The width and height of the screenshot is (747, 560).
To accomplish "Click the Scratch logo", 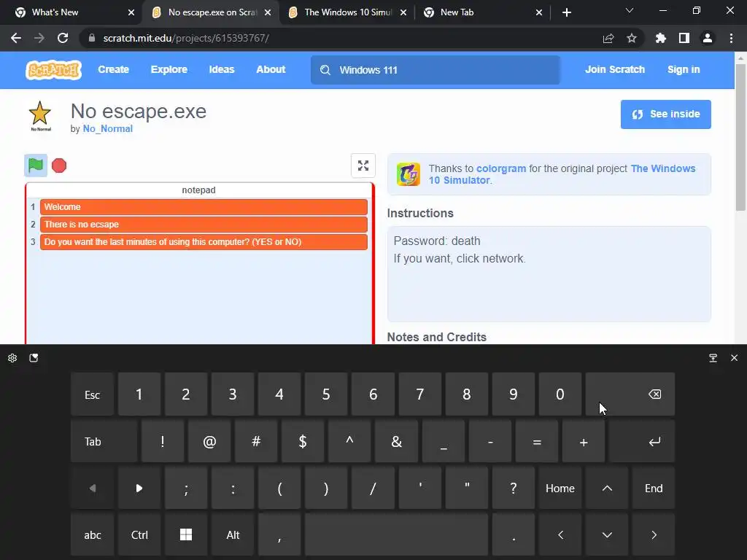I will point(53,69).
